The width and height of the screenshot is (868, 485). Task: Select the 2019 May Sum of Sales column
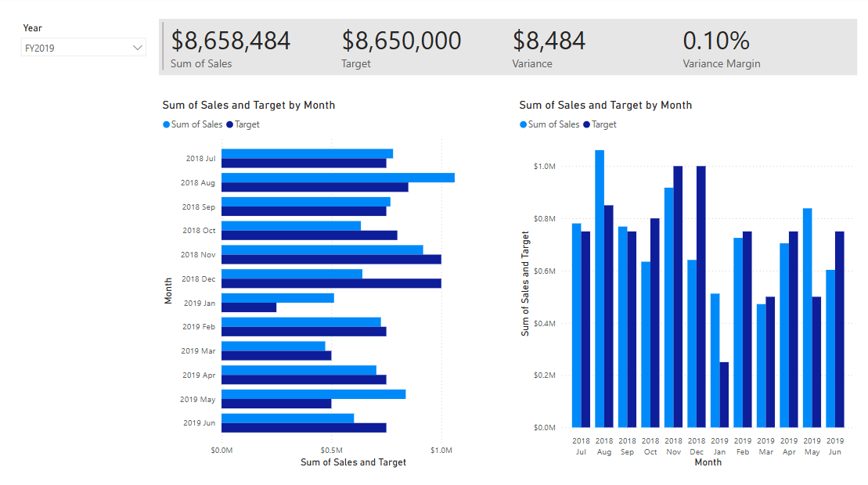click(807, 318)
